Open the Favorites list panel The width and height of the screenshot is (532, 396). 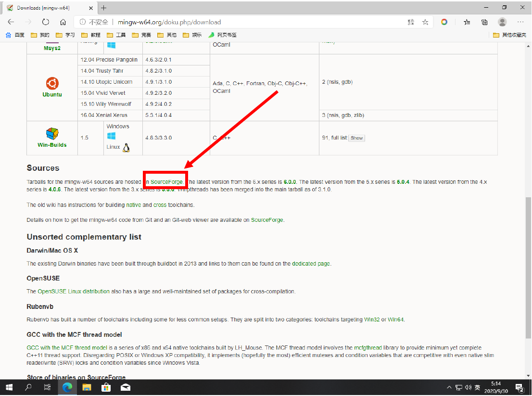pyautogui.click(x=467, y=22)
